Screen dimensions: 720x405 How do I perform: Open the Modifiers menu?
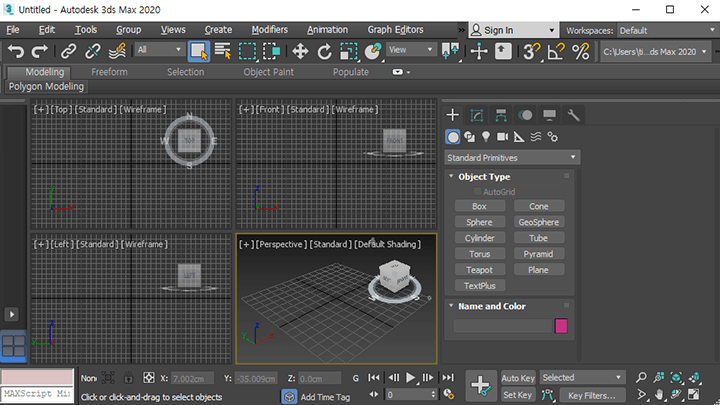[x=270, y=30]
